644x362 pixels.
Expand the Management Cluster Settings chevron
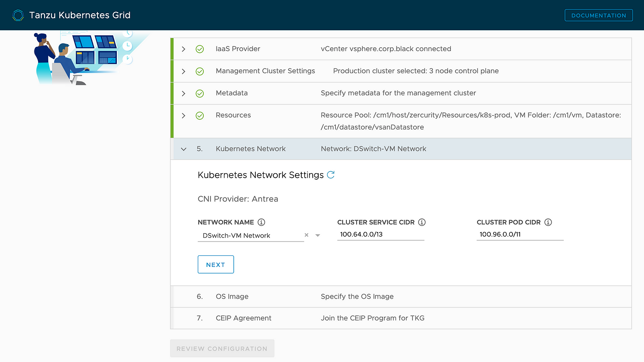(x=184, y=71)
